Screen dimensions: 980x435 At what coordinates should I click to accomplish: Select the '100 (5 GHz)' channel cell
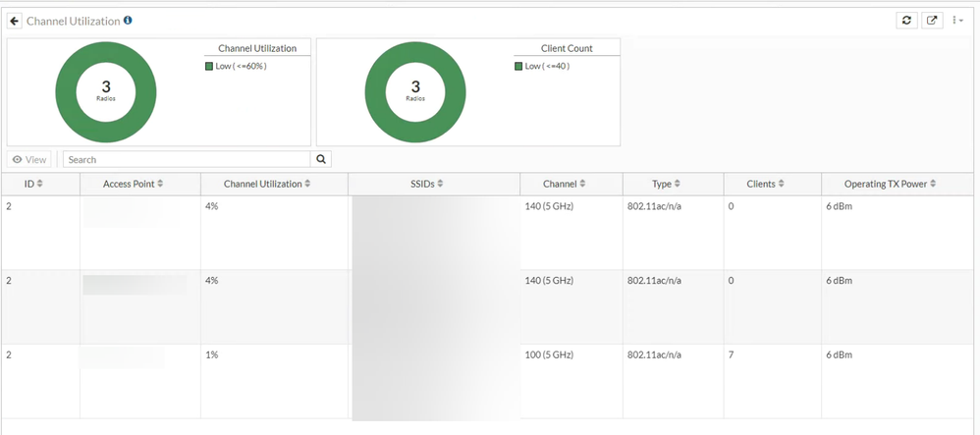[572, 381]
